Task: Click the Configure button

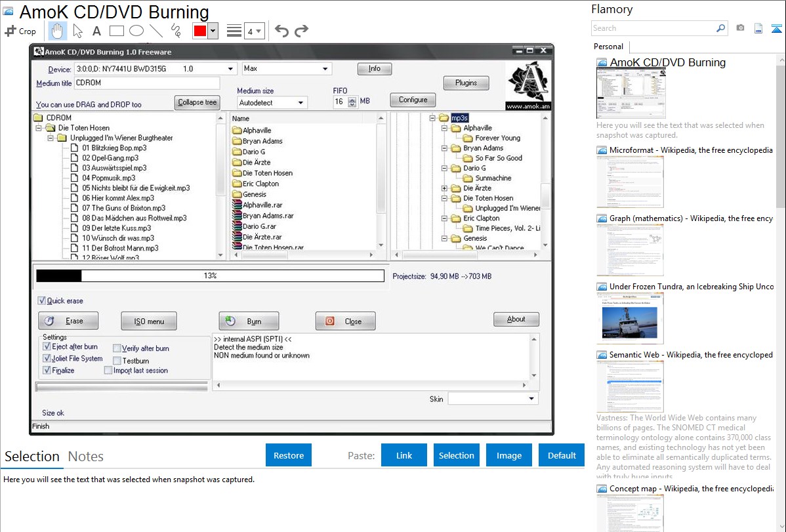Action: 413,100
